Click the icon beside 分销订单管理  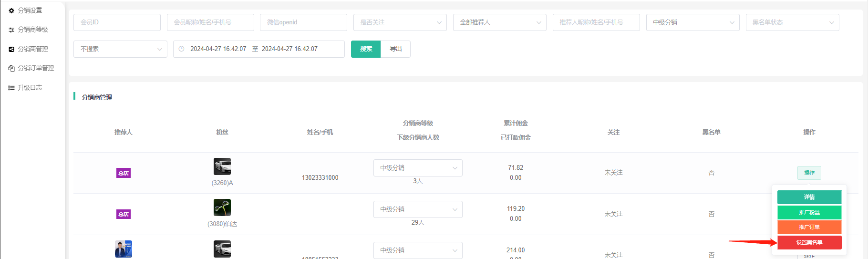pos(11,68)
